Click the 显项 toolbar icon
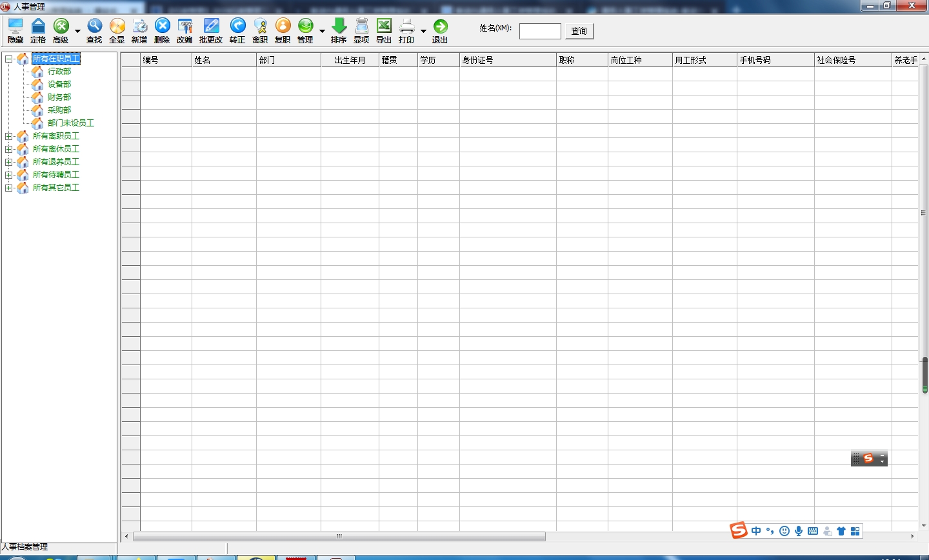Viewport: 929px width, 560px height. [x=361, y=30]
